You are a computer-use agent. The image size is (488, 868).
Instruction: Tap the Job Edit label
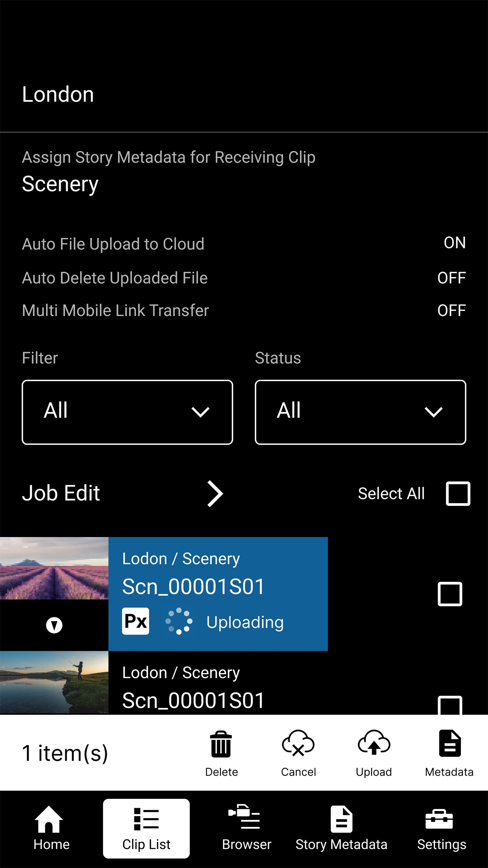tap(61, 493)
